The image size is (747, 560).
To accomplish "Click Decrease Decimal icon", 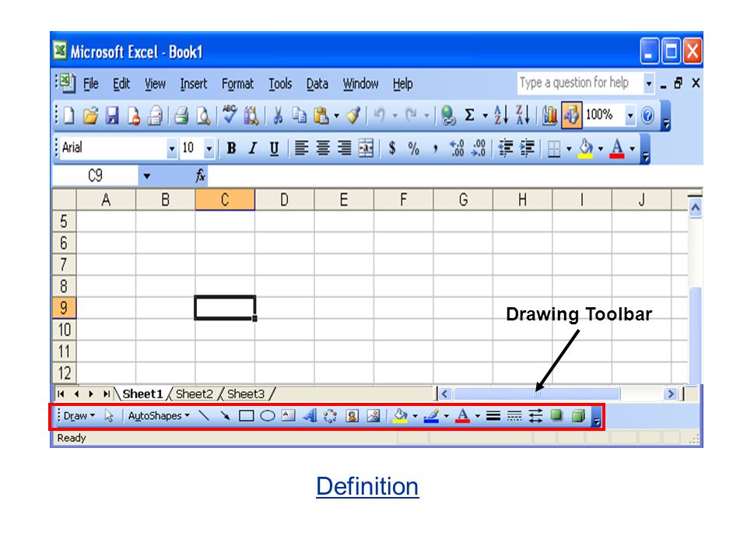I will pyautogui.click(x=478, y=148).
